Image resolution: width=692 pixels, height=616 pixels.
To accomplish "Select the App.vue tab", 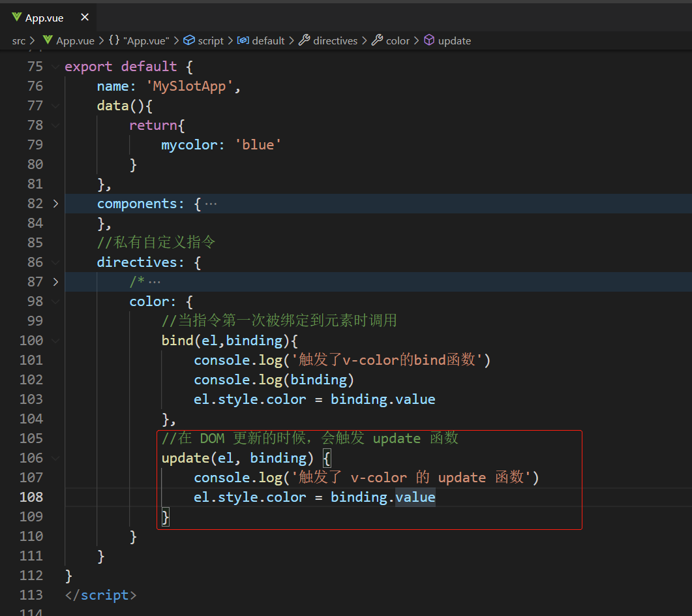I will [48, 18].
